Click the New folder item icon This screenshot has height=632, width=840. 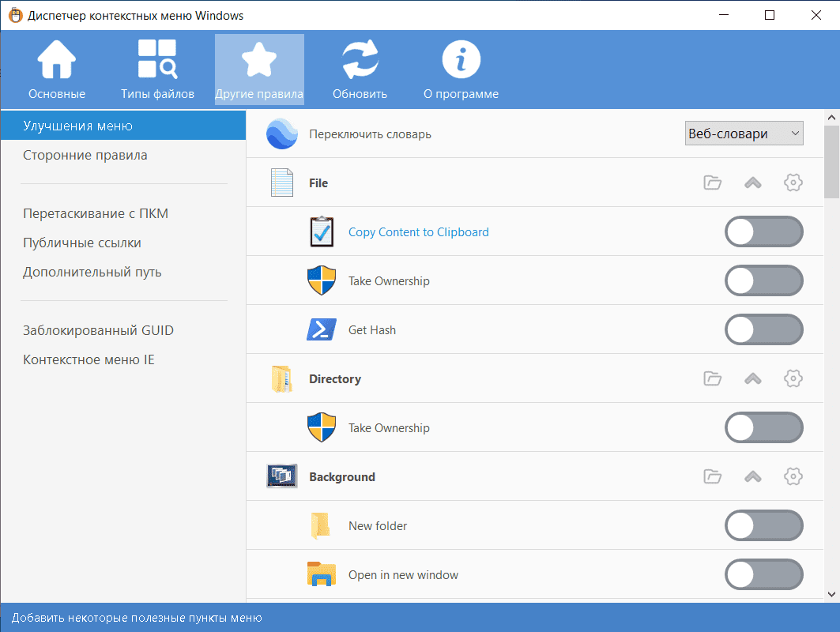click(320, 525)
